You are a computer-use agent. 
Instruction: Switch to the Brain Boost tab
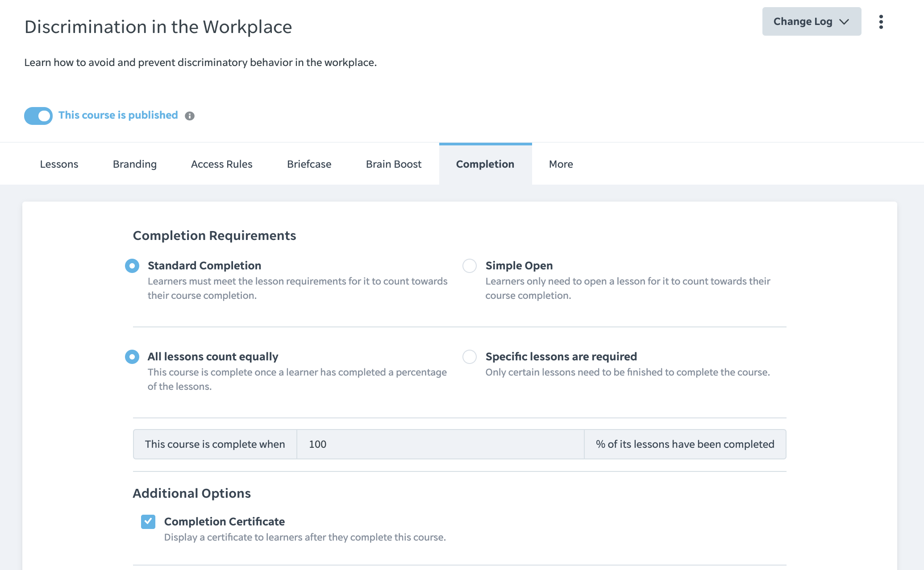[394, 164]
